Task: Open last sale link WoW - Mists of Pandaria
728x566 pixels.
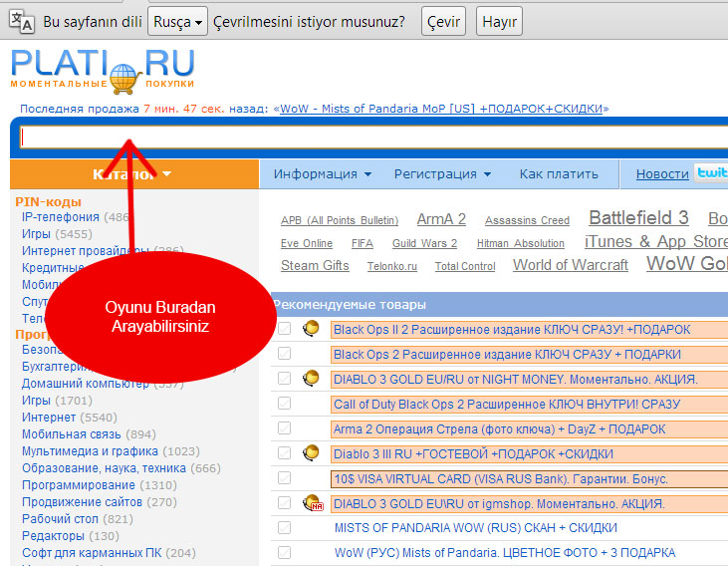Action: [x=441, y=109]
